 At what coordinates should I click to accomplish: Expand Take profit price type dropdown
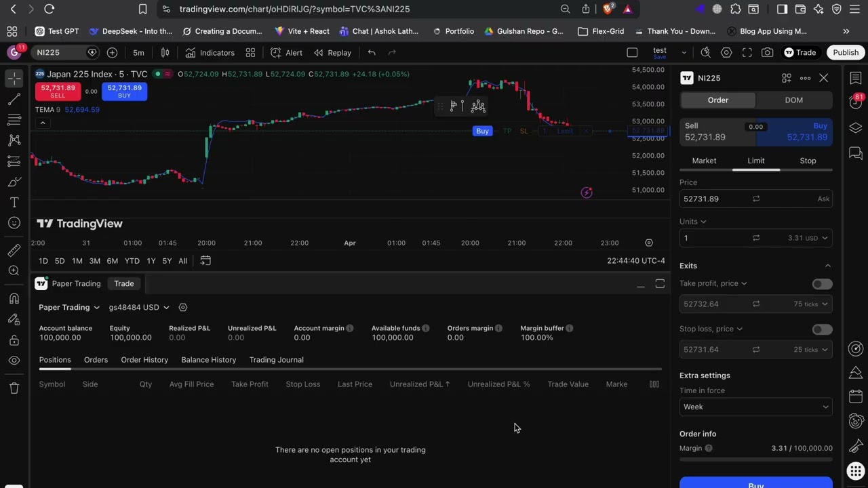click(713, 283)
